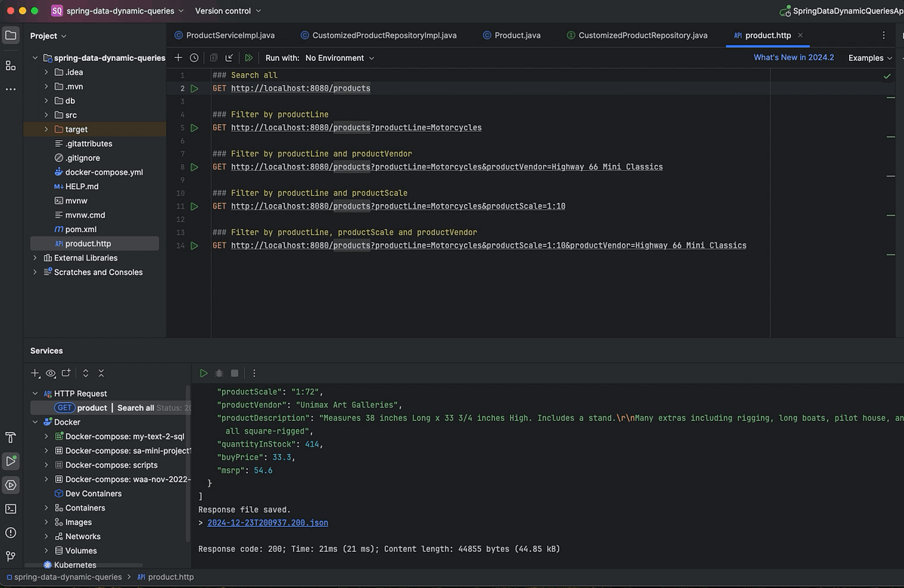
Task: Run the Search all GET request gutter icon
Action: [194, 88]
